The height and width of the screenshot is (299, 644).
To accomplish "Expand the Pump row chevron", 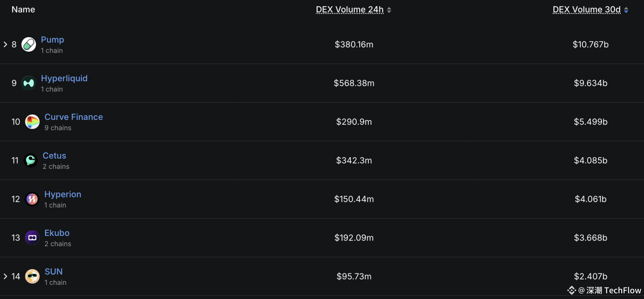I will pyautogui.click(x=5, y=44).
